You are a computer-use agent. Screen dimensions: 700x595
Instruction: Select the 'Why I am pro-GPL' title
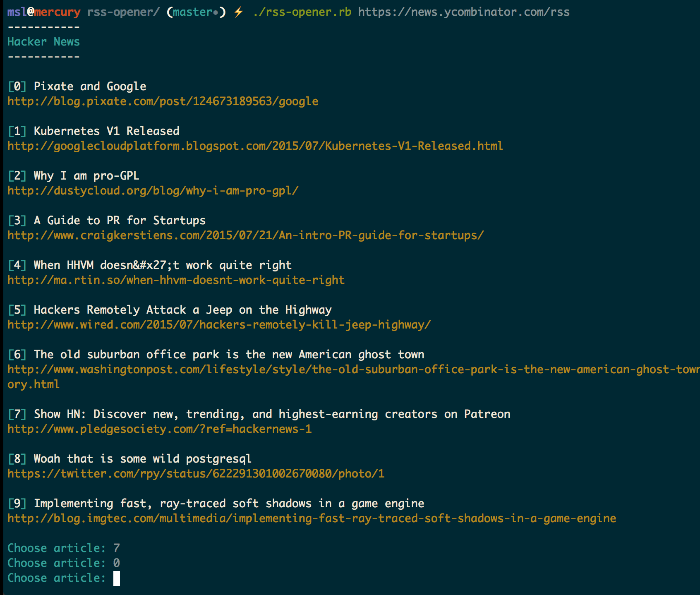(86, 176)
